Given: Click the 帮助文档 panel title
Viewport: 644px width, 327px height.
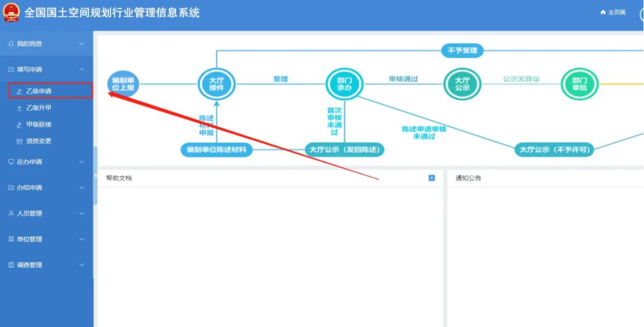Looking at the screenshot, I should coord(119,178).
